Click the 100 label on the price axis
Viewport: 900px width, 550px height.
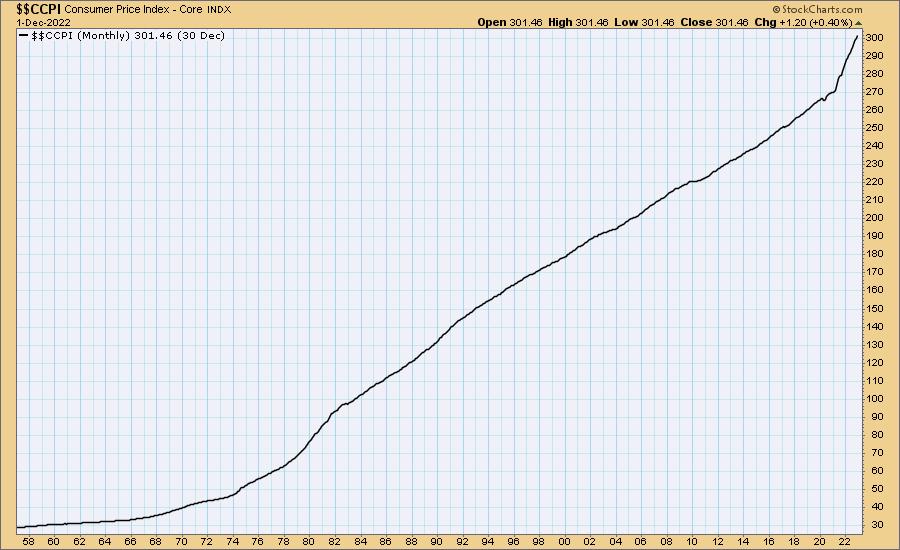point(875,398)
